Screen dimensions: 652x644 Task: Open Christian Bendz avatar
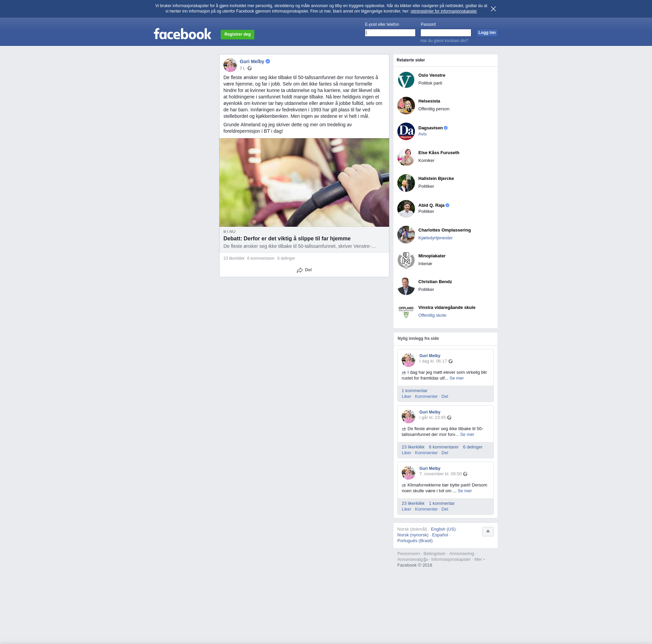click(x=406, y=286)
